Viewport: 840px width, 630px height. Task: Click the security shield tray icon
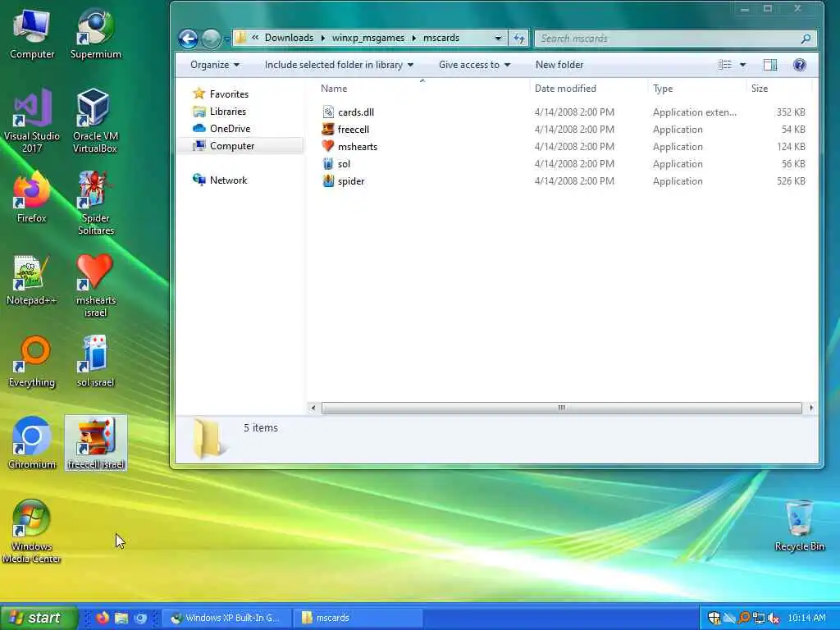click(714, 618)
